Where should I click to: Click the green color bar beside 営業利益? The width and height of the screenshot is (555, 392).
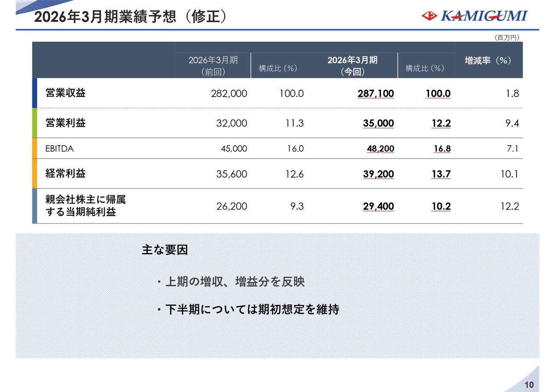point(35,123)
